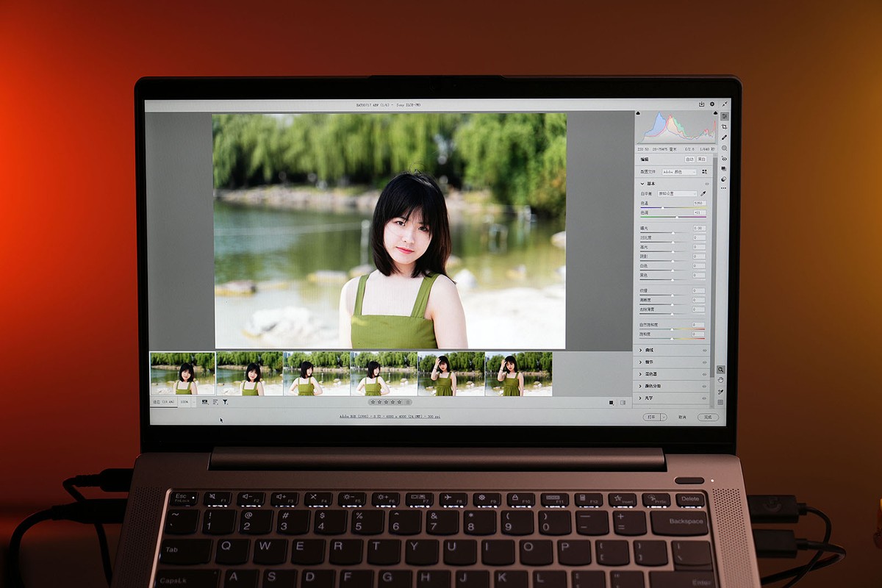The width and height of the screenshot is (882, 588).
Task: Open the 白平衡 white balance dropdown
Action: pos(677,193)
